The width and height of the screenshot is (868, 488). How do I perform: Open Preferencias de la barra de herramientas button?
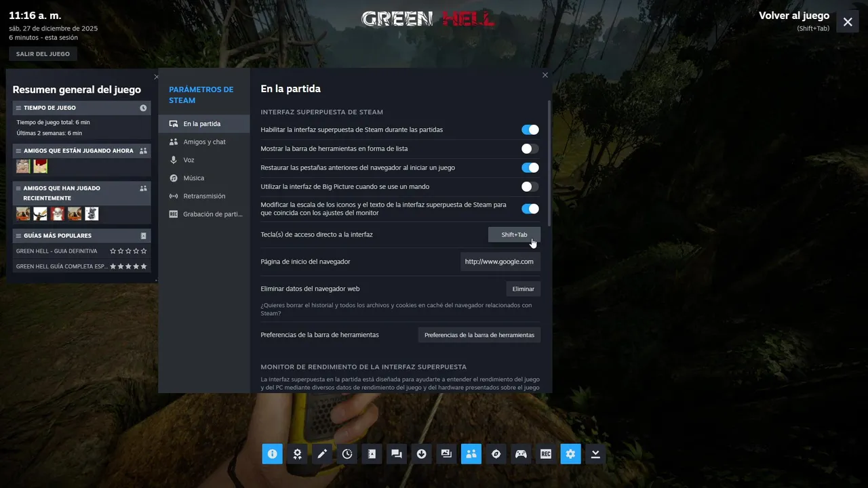pyautogui.click(x=479, y=335)
